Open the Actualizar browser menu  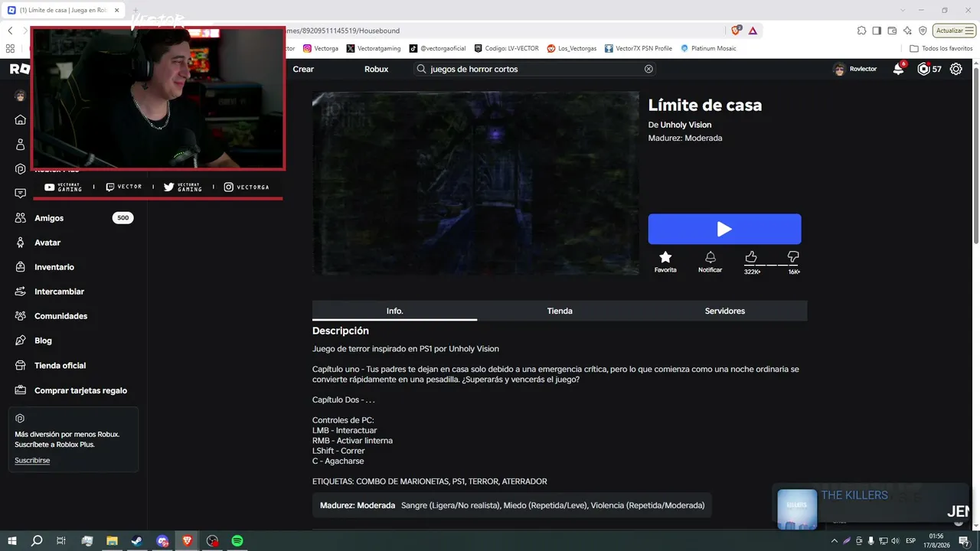955,31
